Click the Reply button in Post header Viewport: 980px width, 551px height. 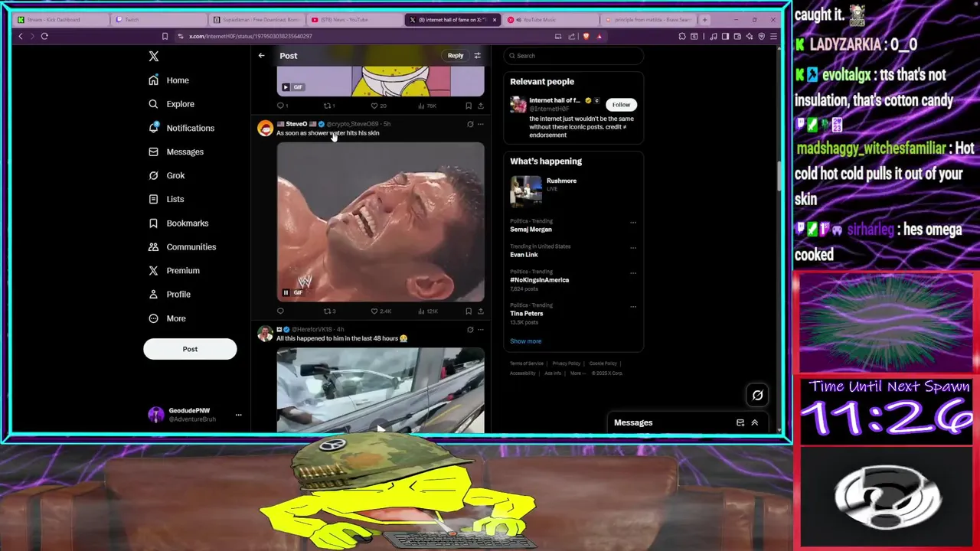tap(456, 56)
